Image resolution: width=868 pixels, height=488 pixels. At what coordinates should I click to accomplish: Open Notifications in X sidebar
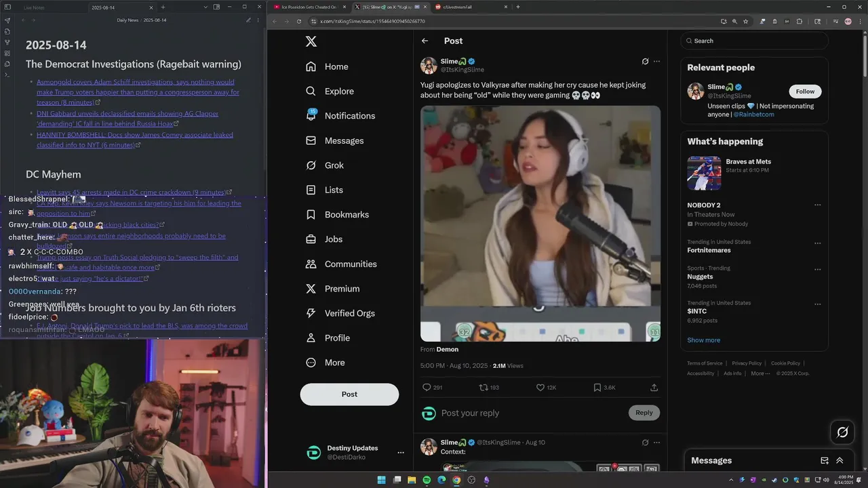[x=340, y=116]
